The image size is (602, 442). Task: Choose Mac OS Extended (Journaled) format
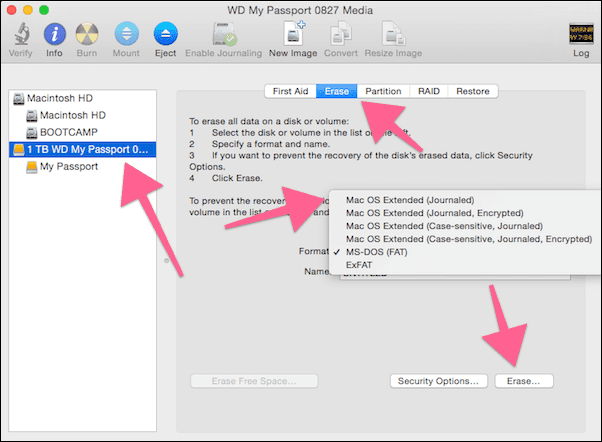click(x=465, y=200)
